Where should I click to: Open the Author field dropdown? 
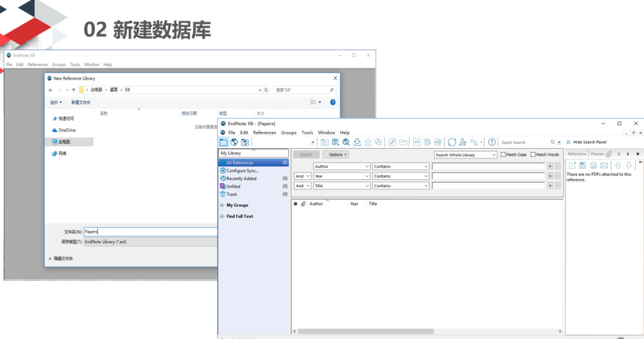coord(342,167)
